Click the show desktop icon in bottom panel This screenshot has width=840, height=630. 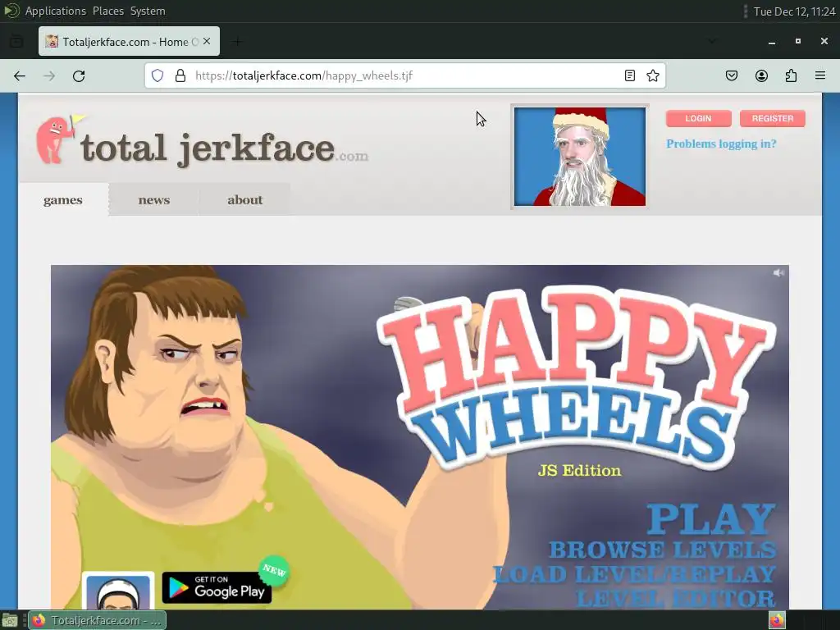10,620
